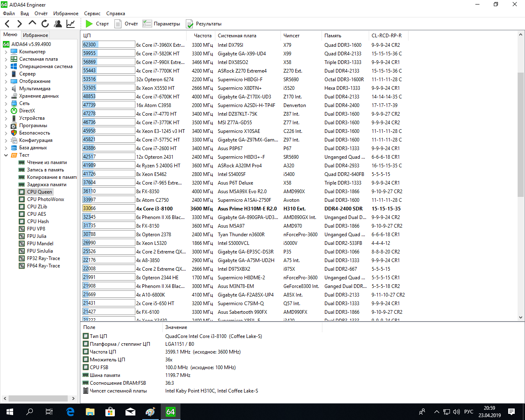Image resolution: width=525 pixels, height=420 pixels.
Task: Select the FPU SinJulia benchmark
Action: (x=40, y=251)
